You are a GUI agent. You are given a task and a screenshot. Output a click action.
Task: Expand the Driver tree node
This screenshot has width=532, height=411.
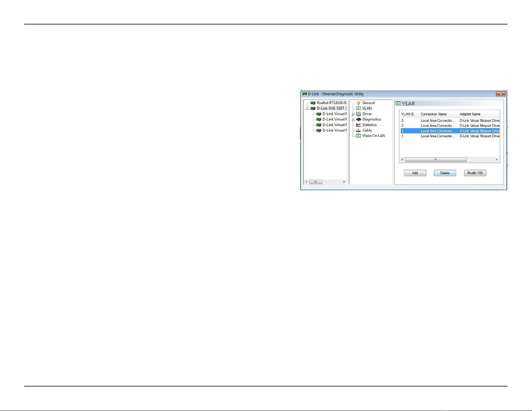point(353,114)
